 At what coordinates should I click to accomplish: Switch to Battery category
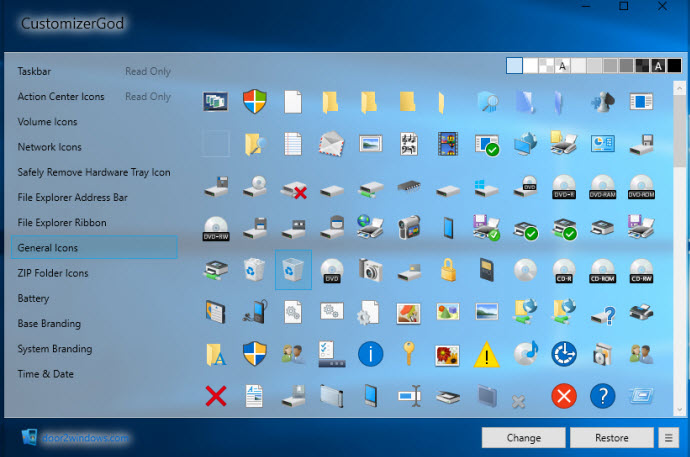33,298
